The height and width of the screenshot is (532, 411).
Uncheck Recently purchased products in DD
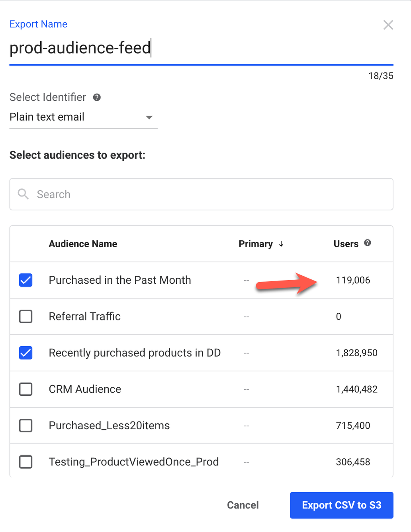point(26,353)
